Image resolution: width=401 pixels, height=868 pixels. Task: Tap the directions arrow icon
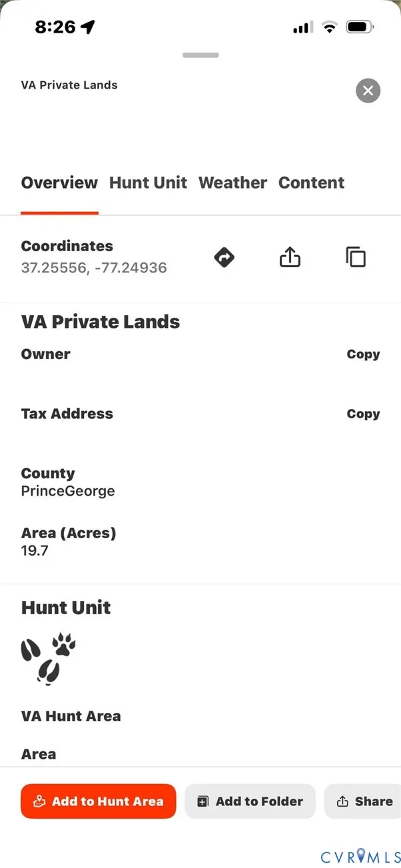click(224, 257)
